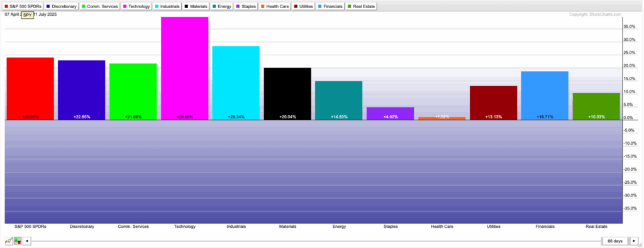Toggle the Technology legend button
The image size is (644, 248).
pyautogui.click(x=136, y=6)
